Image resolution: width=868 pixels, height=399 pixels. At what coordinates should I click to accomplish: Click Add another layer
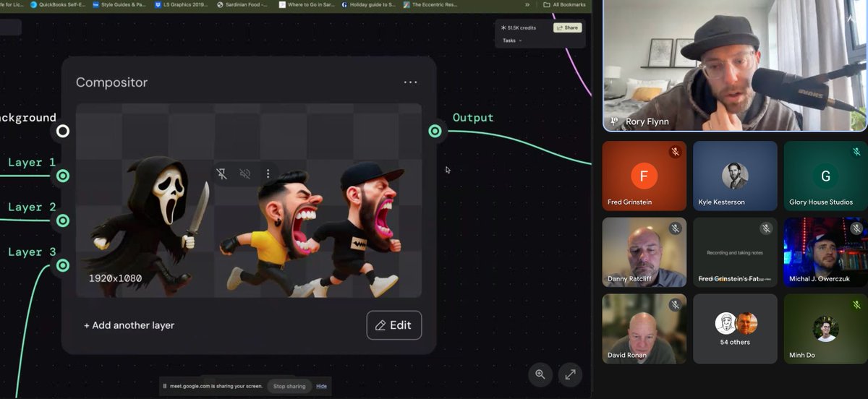(129, 325)
